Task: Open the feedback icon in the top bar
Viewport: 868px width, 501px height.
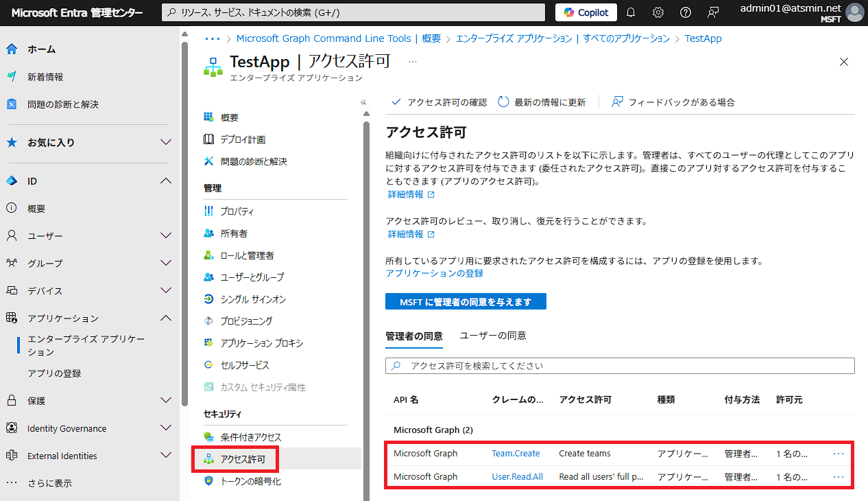Action: pyautogui.click(x=713, y=12)
